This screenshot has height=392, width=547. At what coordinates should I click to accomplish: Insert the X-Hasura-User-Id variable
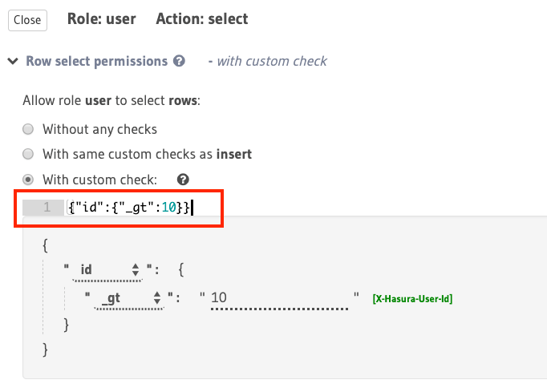(412, 300)
